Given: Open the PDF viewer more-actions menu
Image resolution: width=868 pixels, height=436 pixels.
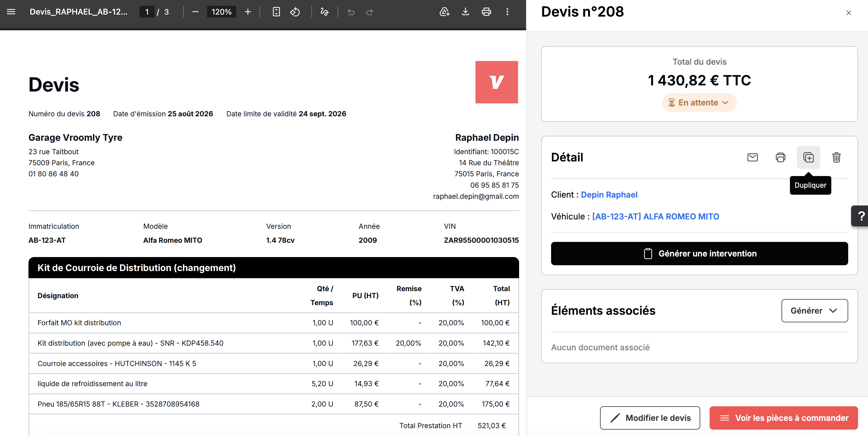Looking at the screenshot, I should click(507, 12).
